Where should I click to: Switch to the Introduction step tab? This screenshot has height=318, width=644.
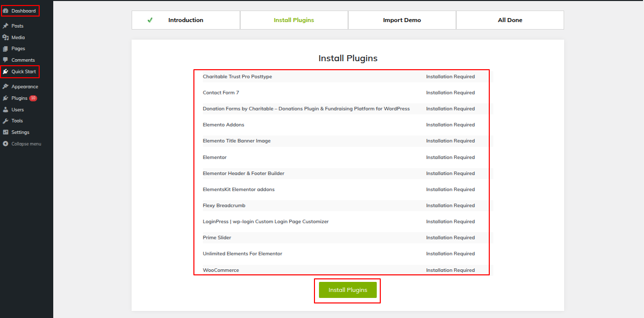[x=185, y=20]
